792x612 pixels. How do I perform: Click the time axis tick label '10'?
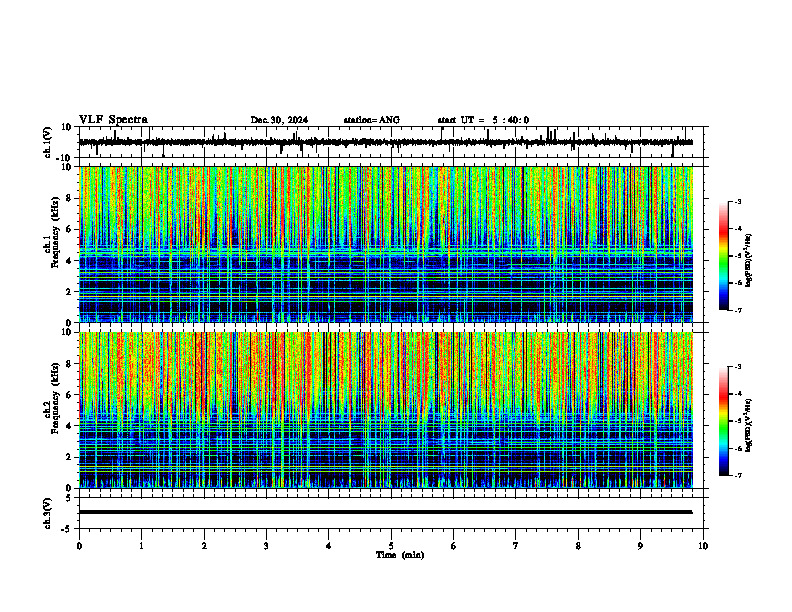click(x=703, y=546)
